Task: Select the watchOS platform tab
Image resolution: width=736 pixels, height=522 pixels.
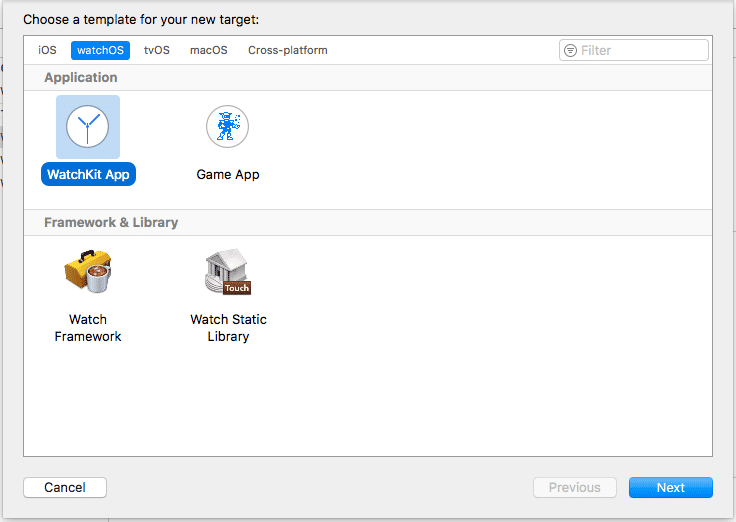Action: click(x=100, y=50)
